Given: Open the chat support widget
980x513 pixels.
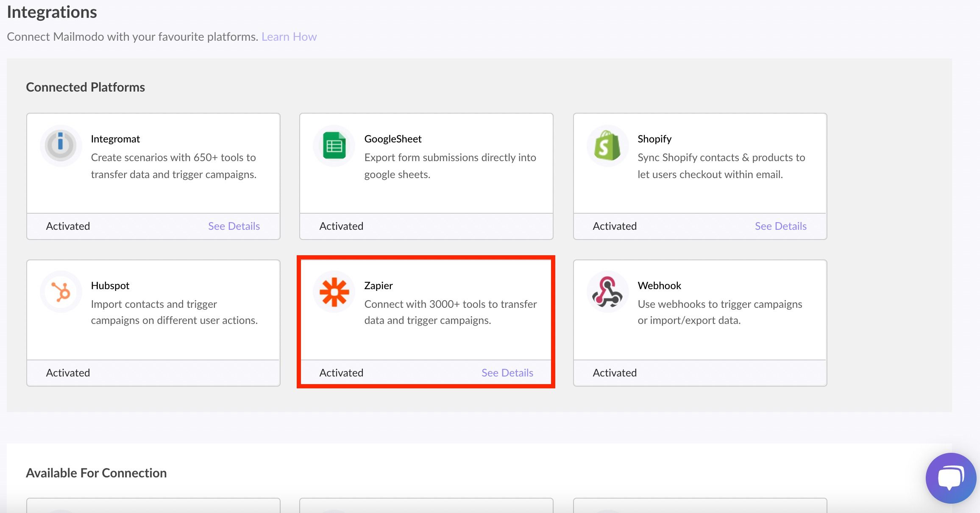Looking at the screenshot, I should click(x=950, y=478).
